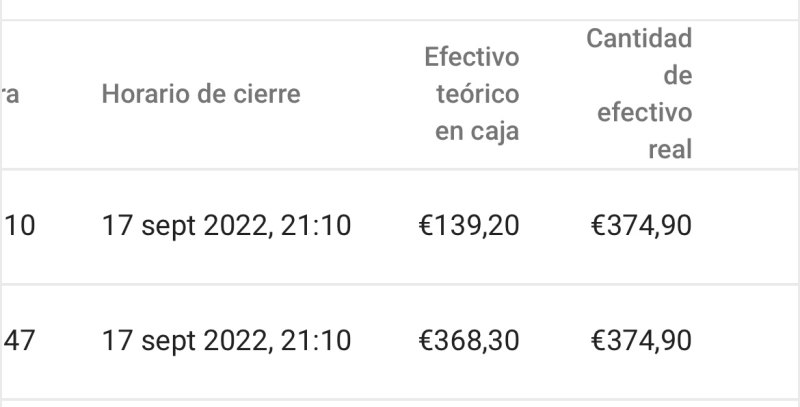
Task: Click empty cell right of second row's €374,90
Action: (x=748, y=341)
